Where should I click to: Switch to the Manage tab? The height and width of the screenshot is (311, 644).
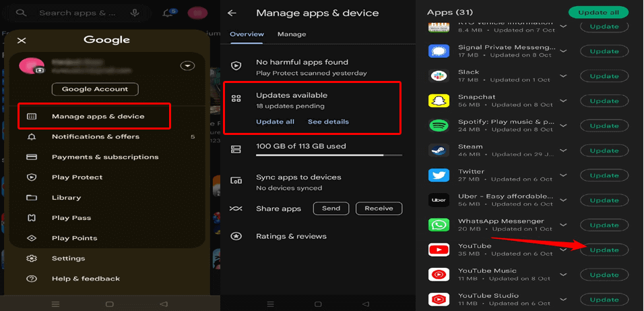point(292,34)
